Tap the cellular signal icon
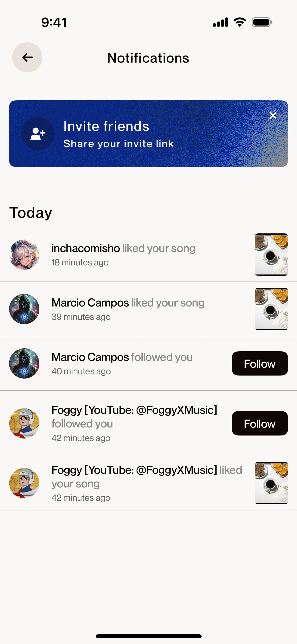The width and height of the screenshot is (297, 644). [x=220, y=22]
